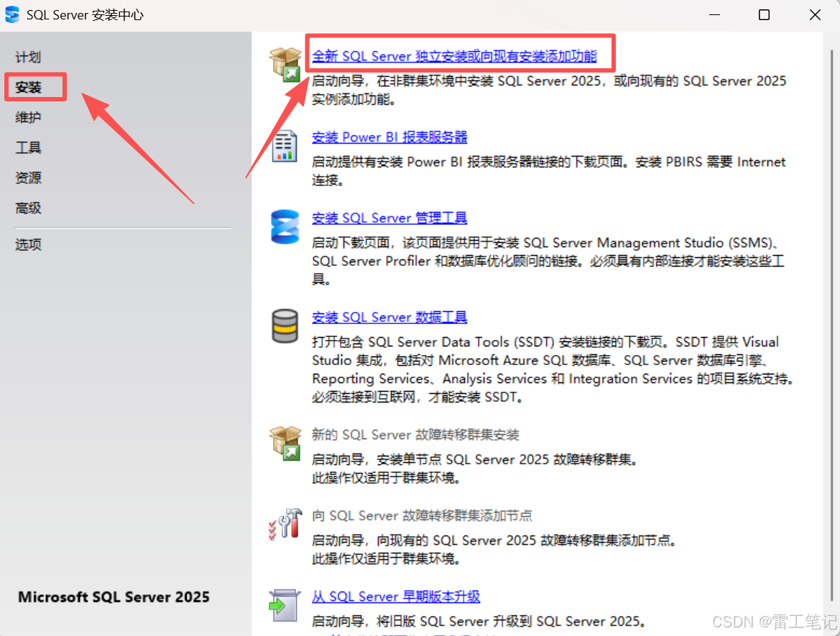Minimize the installation center window

pos(714,15)
